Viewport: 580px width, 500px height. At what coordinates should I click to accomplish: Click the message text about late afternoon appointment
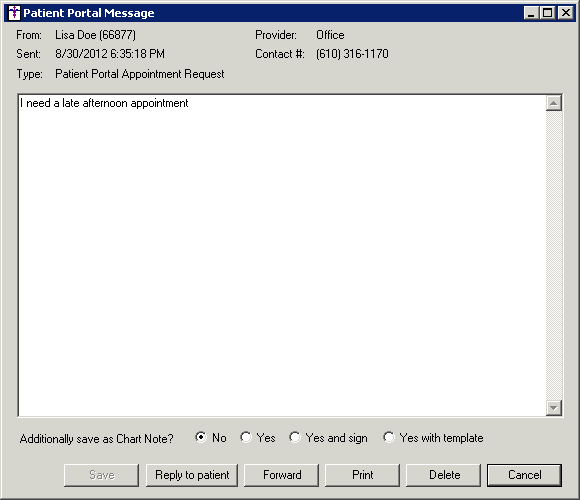tap(104, 103)
